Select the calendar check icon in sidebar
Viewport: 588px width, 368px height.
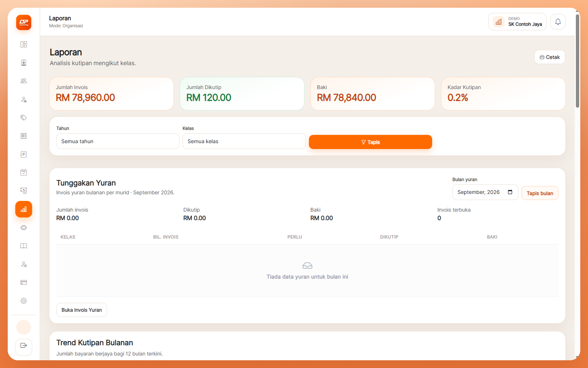tap(24, 173)
